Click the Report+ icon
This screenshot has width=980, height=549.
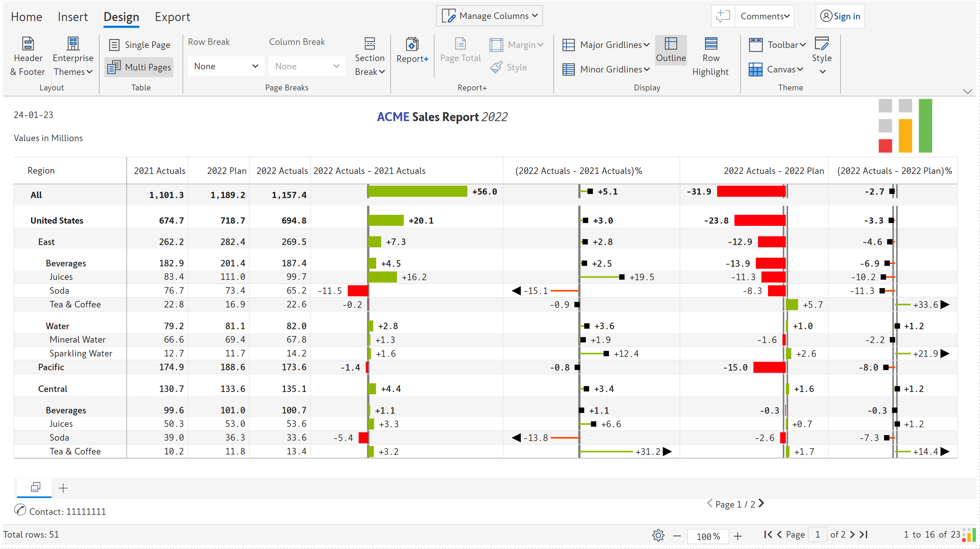412,45
